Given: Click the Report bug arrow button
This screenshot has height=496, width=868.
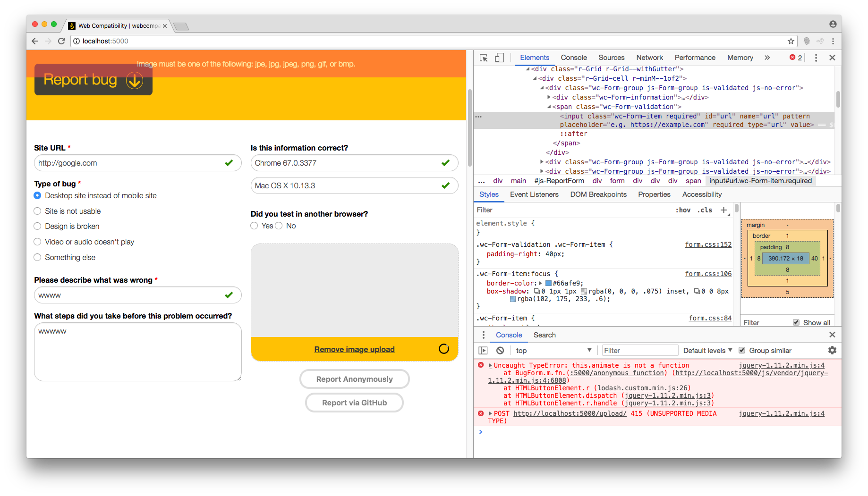Looking at the screenshot, I should point(94,80).
